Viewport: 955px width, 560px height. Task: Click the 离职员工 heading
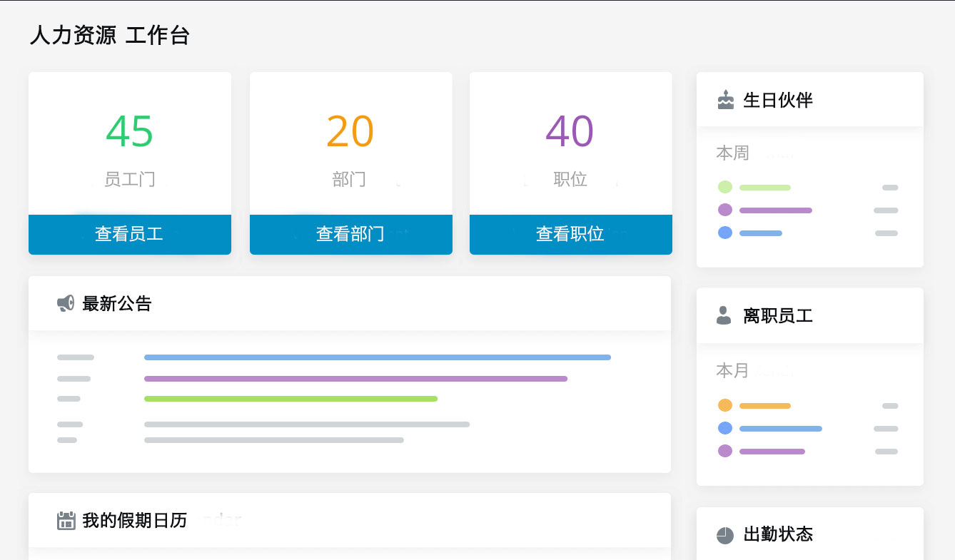(778, 315)
